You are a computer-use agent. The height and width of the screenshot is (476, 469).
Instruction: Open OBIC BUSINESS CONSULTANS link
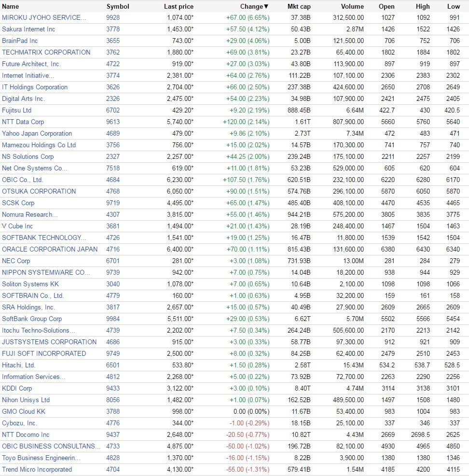click(51, 446)
